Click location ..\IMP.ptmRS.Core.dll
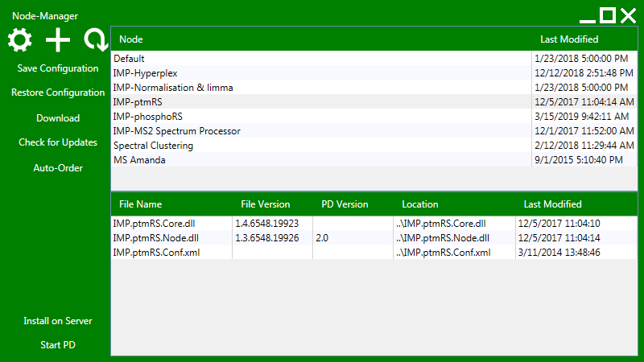The image size is (644, 362). click(x=441, y=224)
